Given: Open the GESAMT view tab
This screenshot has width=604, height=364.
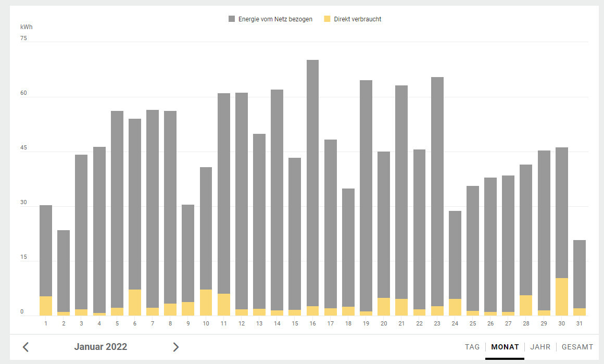Looking at the screenshot, I should [577, 347].
